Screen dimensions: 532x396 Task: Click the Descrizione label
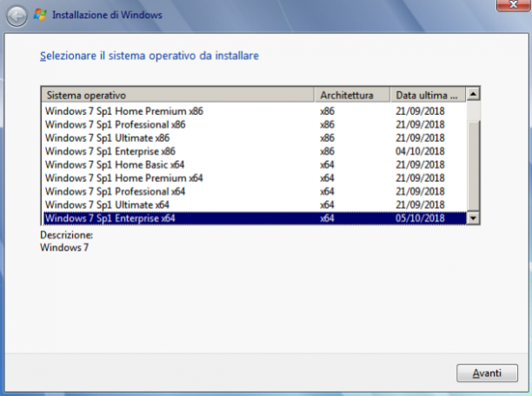tap(66, 235)
